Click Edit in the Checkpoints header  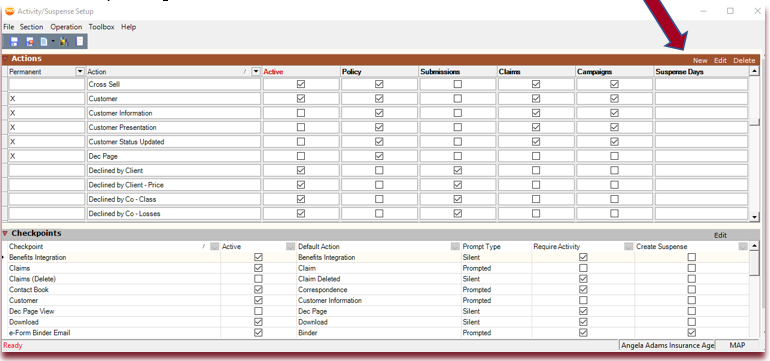click(720, 235)
